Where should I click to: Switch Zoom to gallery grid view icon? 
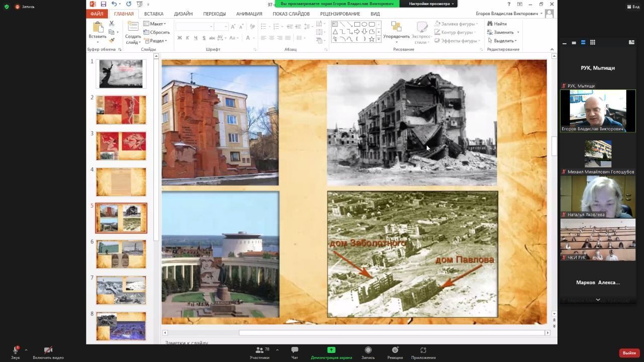tap(593, 42)
